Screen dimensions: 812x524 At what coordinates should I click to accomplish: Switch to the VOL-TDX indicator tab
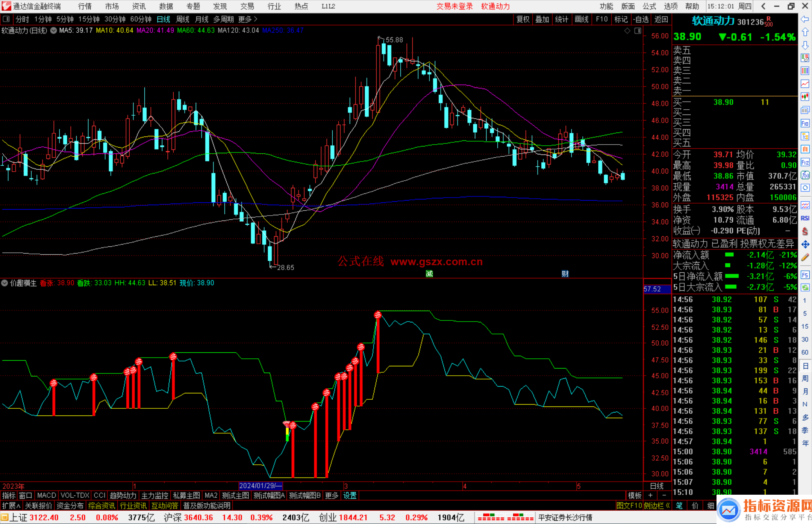coord(75,495)
